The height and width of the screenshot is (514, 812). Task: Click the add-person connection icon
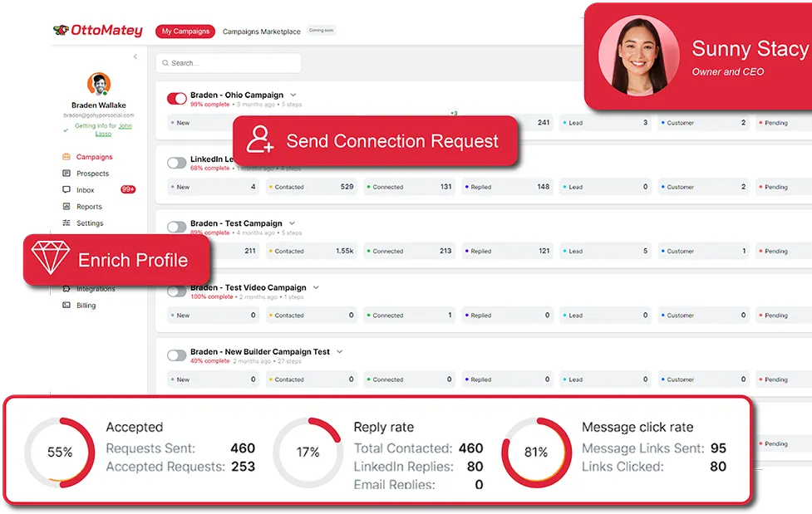(x=259, y=139)
